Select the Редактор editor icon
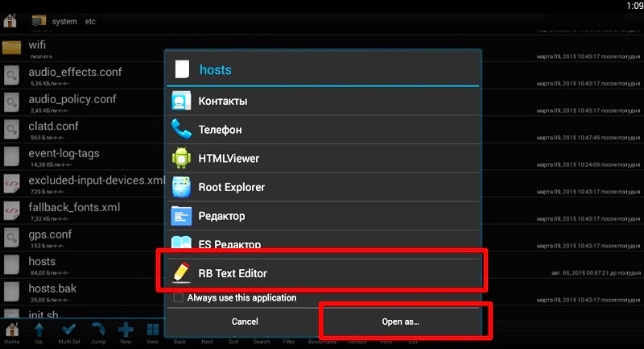 [181, 216]
